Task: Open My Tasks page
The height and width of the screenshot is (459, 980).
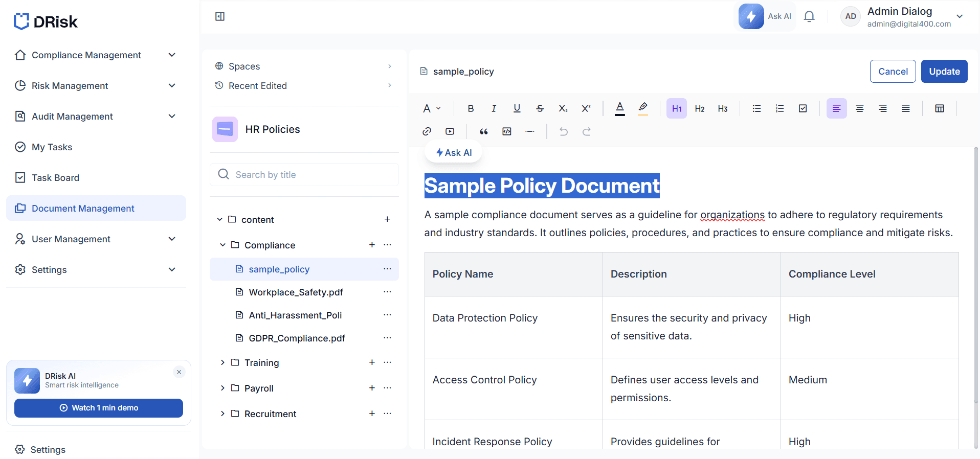Action: click(x=96, y=147)
